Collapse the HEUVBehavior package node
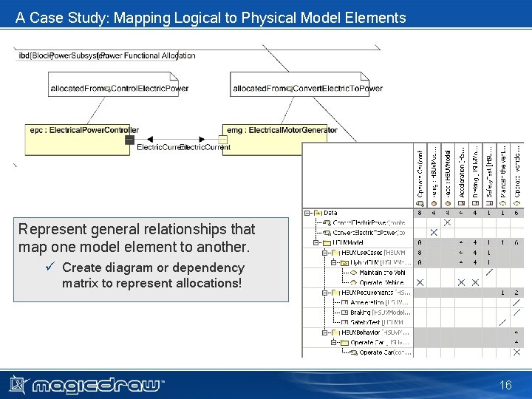532x399 pixels. pyautogui.click(x=324, y=332)
